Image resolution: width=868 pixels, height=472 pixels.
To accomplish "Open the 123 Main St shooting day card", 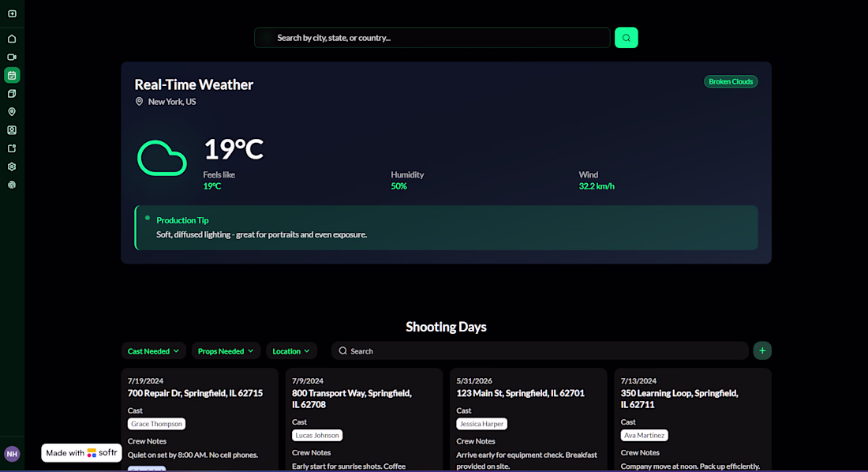I will click(x=529, y=419).
